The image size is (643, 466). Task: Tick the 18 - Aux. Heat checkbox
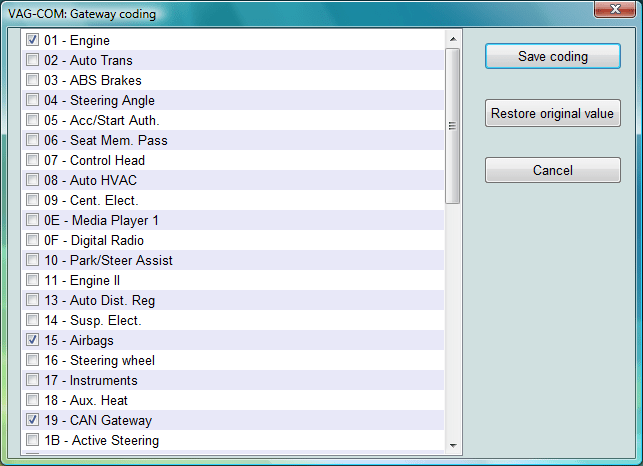(x=32, y=400)
